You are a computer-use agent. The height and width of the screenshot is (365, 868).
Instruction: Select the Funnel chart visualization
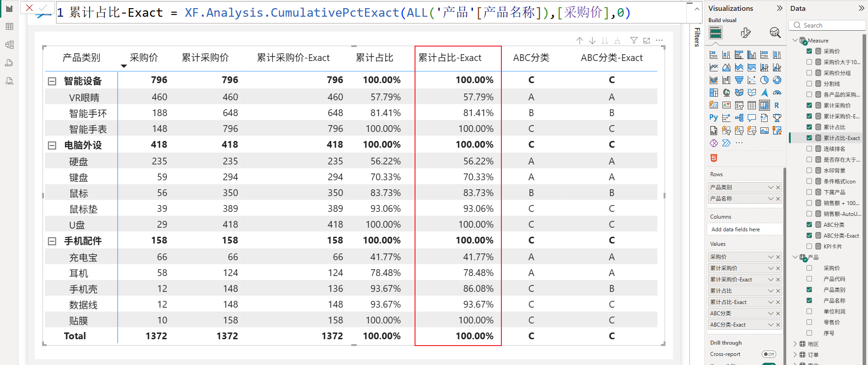(739, 80)
